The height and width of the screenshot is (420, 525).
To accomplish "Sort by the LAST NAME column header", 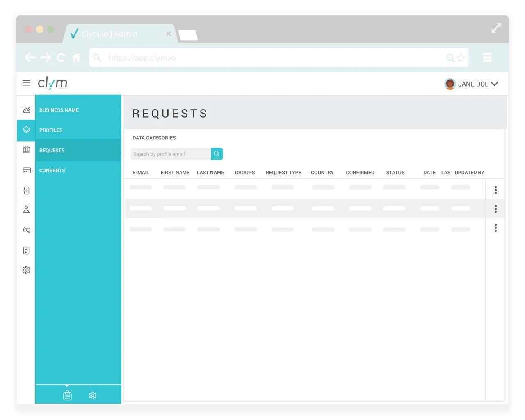I will [210, 173].
